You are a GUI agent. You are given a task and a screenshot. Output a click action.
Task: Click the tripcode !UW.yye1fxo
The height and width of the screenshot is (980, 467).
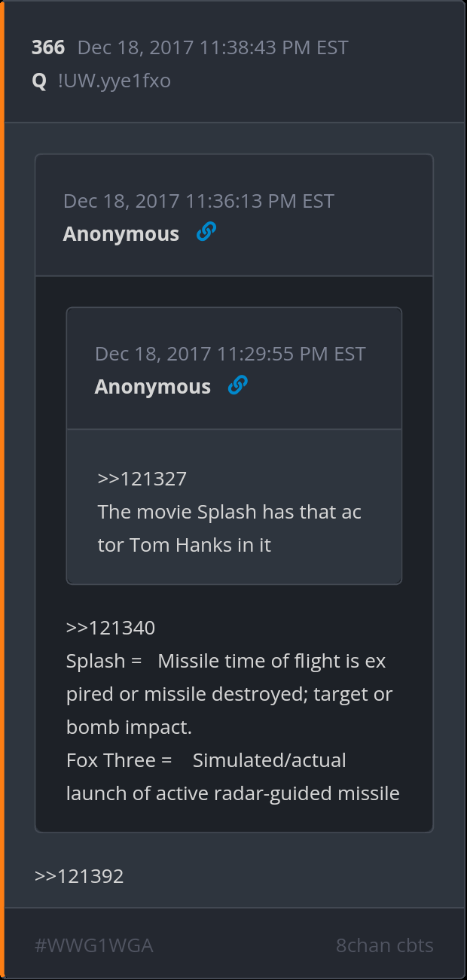pos(114,81)
